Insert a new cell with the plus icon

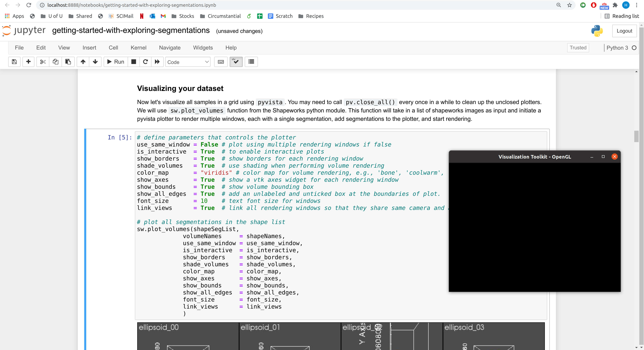(28, 62)
